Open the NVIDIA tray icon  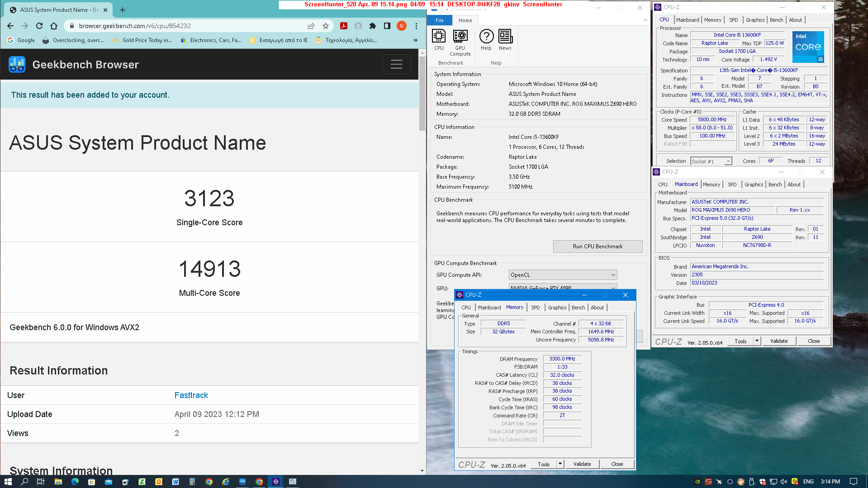(x=697, y=482)
